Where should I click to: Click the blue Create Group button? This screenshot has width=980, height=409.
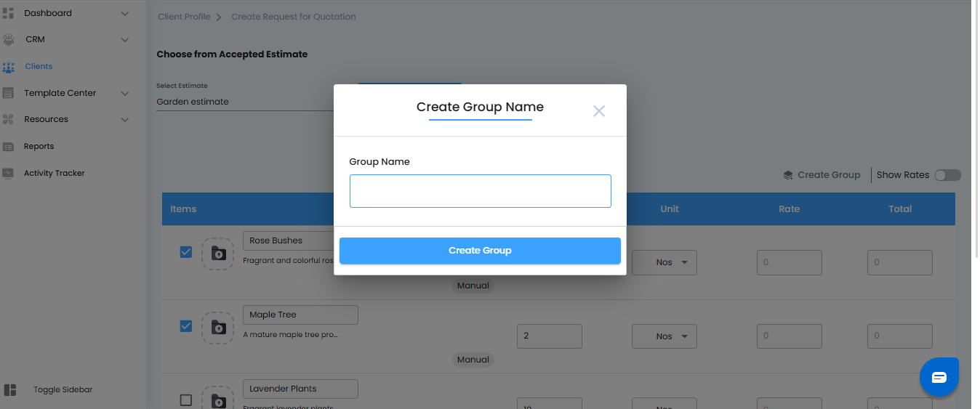[480, 251]
